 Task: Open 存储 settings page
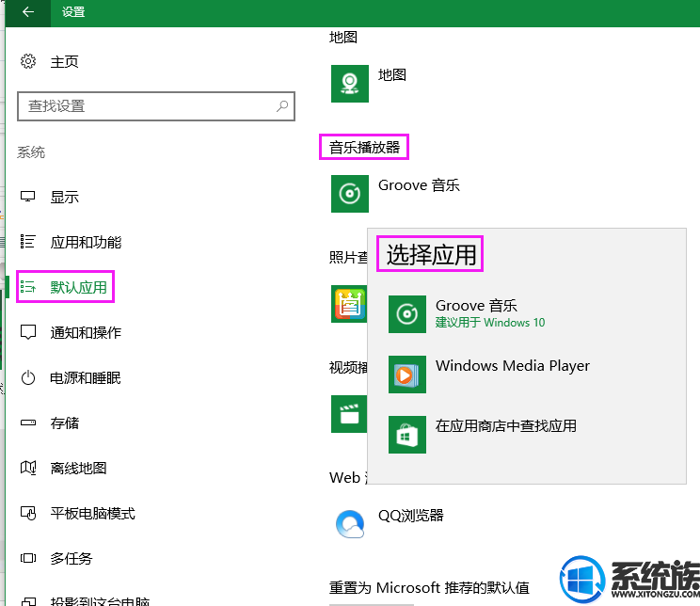point(64,423)
